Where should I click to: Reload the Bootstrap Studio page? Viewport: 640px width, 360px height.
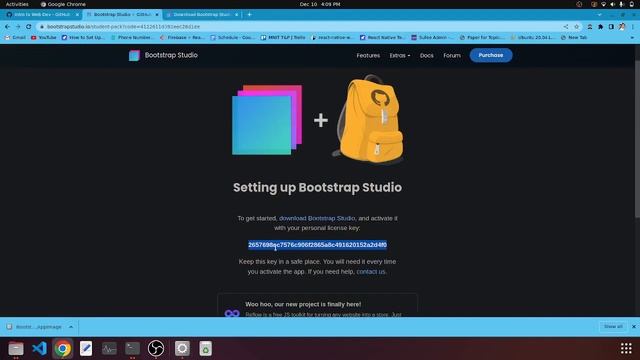click(x=29, y=27)
